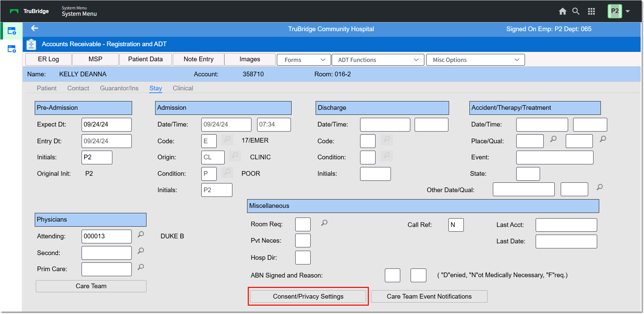Click the Second physician field
The image size is (644, 314).
106,253
